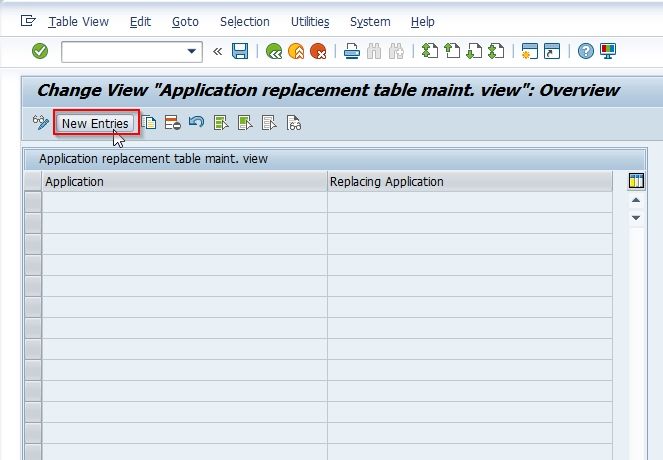
Task: Open table column configuration icon
Action: click(636, 181)
